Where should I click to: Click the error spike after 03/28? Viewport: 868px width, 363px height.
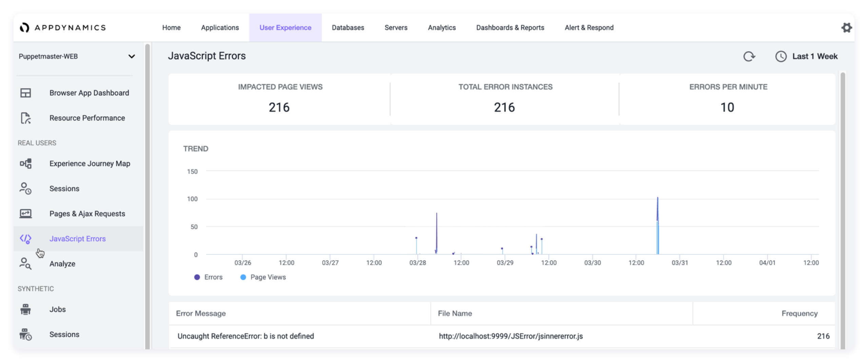pos(436,233)
